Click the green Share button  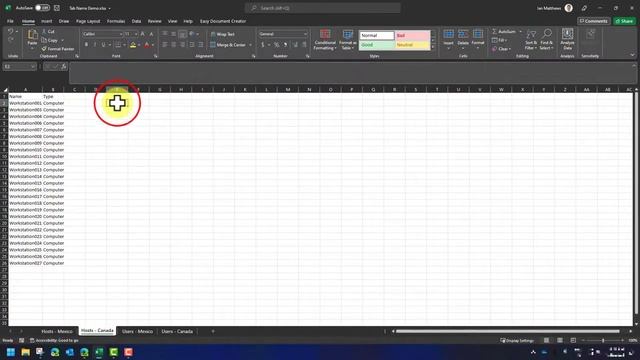point(624,21)
